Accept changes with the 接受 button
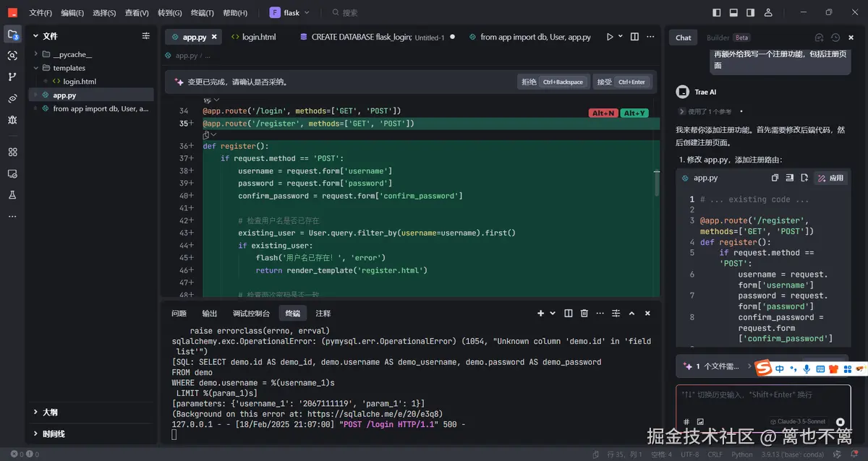The image size is (868, 461). click(623, 82)
